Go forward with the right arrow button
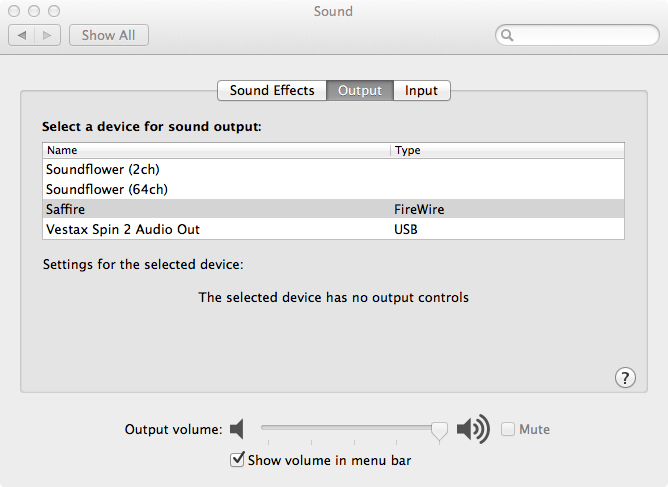This screenshot has height=487, width=668. [48, 35]
